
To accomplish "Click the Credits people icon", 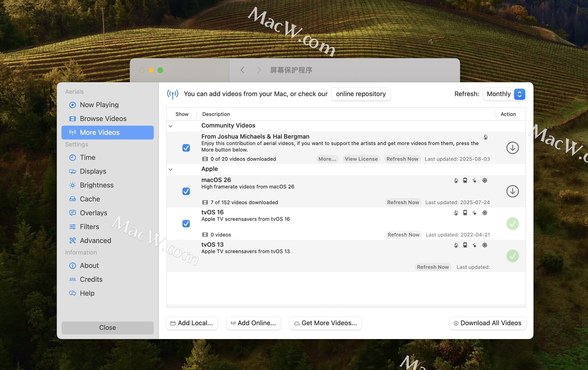I will coord(73,279).
